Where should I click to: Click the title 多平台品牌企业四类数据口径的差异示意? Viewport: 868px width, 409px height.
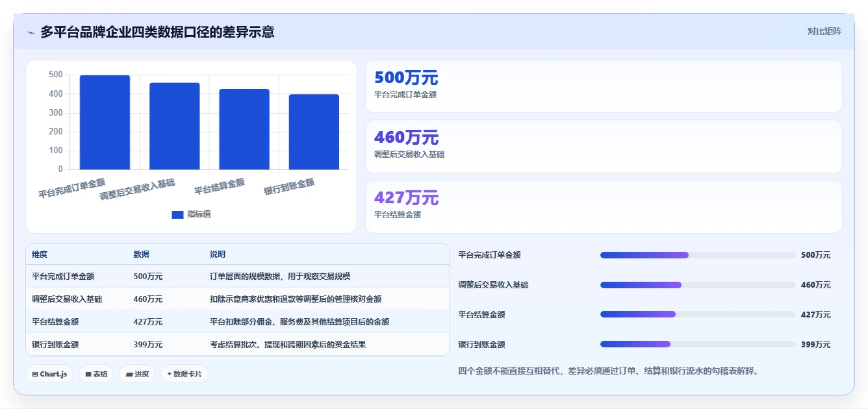[x=157, y=32]
